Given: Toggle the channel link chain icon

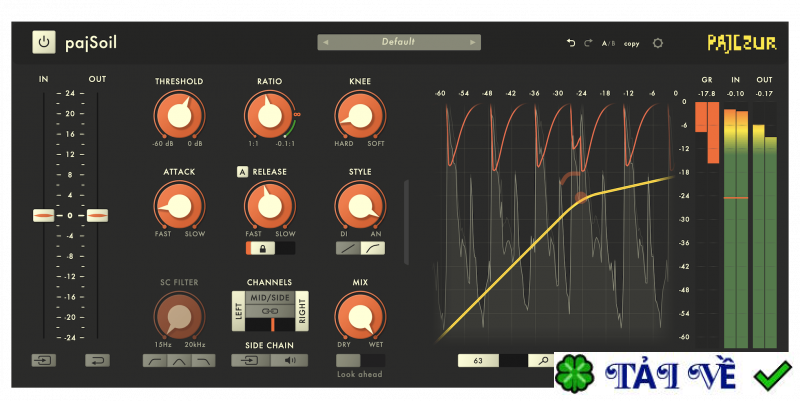Looking at the screenshot, I should tap(270, 311).
